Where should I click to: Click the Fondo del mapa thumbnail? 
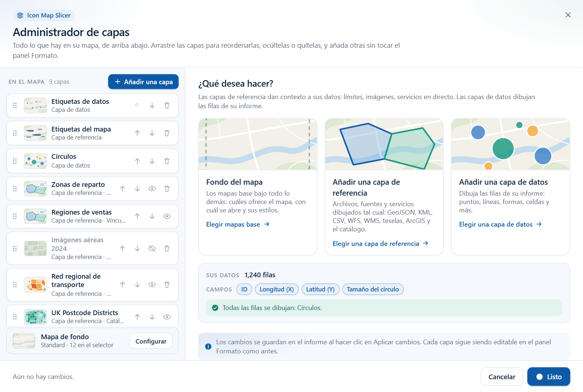(x=258, y=144)
